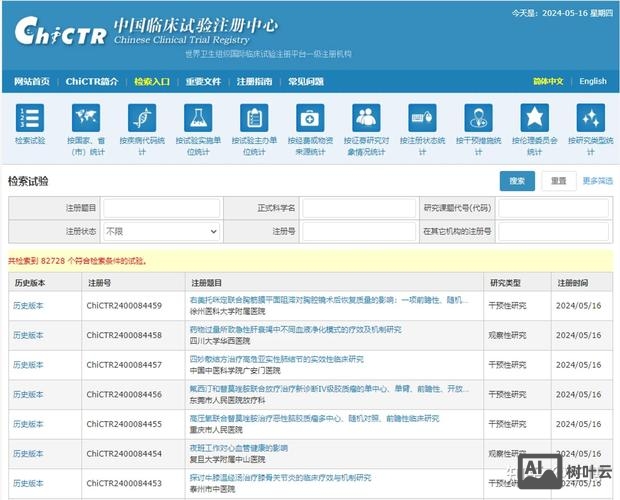Open ChiCTR简介 navigation item
The image size is (620, 500).
pos(92,81)
